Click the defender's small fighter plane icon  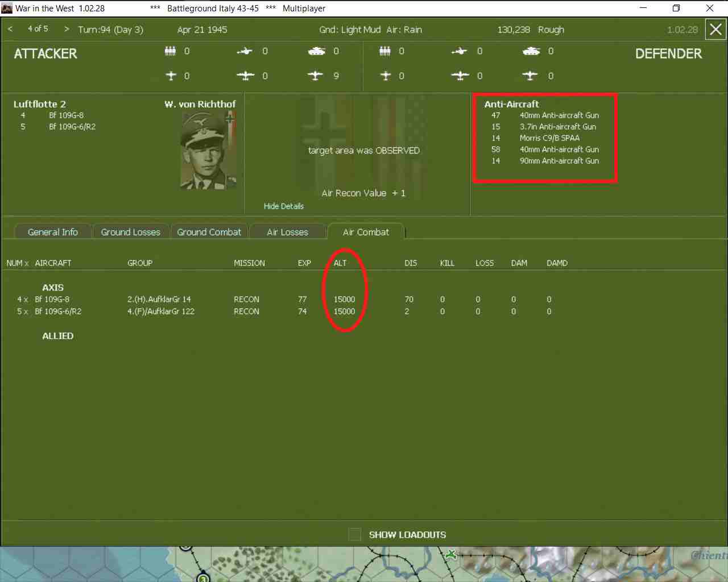click(386, 76)
